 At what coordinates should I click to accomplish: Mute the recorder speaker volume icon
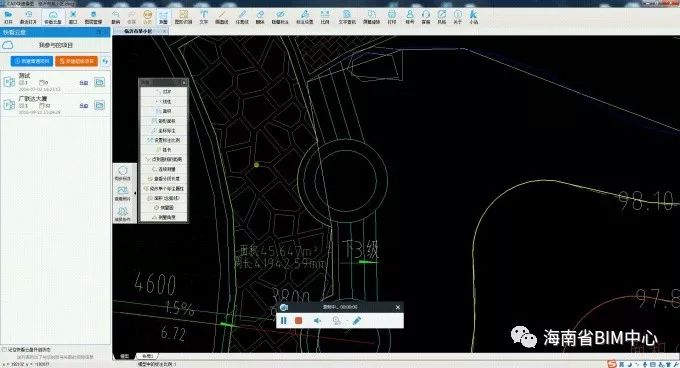pyautogui.click(x=317, y=321)
